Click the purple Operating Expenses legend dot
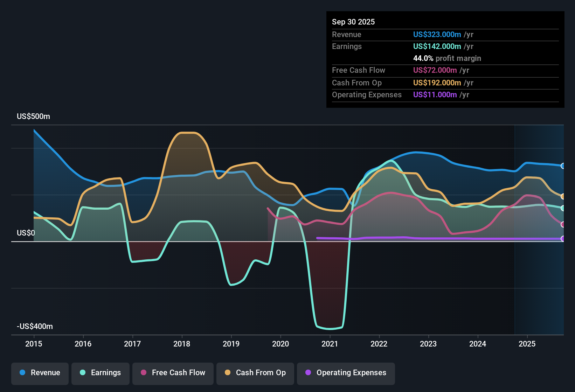The image size is (575, 392). coord(308,373)
